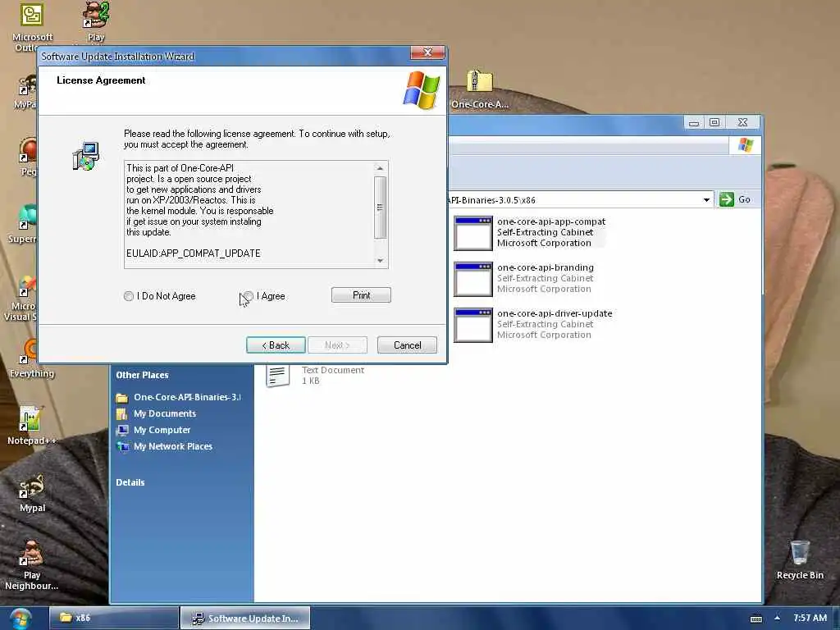Expand the Details panel in Explorer
840x630 pixels.
tap(130, 482)
